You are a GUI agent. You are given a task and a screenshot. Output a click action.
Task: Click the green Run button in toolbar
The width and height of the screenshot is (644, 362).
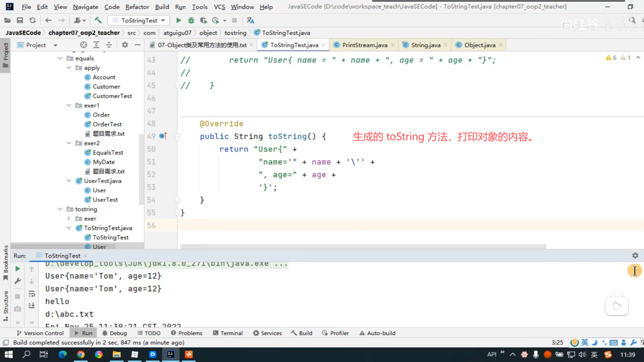[x=178, y=20]
